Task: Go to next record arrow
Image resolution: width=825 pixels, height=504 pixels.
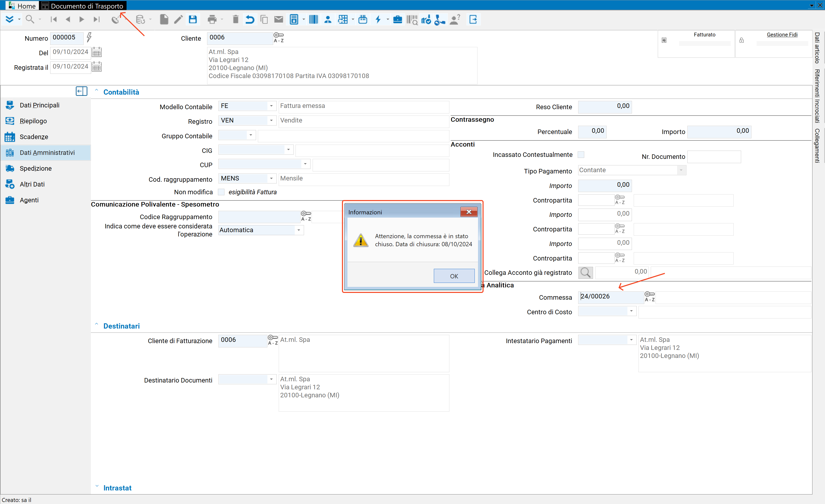Action: click(x=82, y=19)
